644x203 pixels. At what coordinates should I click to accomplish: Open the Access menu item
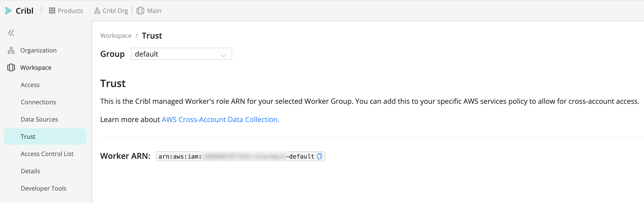30,85
